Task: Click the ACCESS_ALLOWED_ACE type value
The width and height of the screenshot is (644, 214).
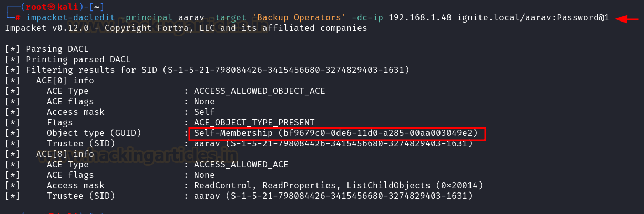Action: [241, 165]
